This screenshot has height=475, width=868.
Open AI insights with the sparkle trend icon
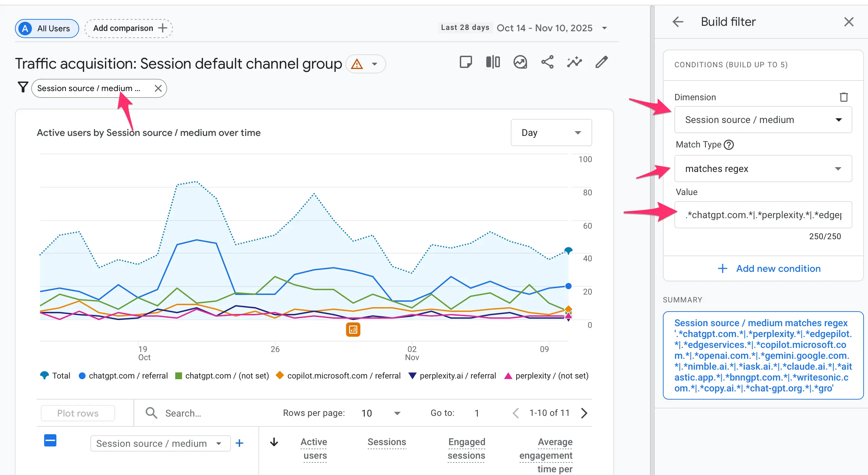[574, 62]
